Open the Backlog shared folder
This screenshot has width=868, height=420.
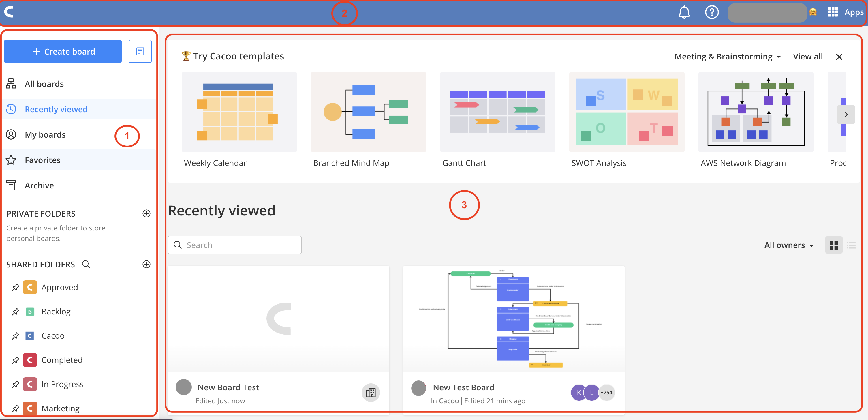pos(56,312)
